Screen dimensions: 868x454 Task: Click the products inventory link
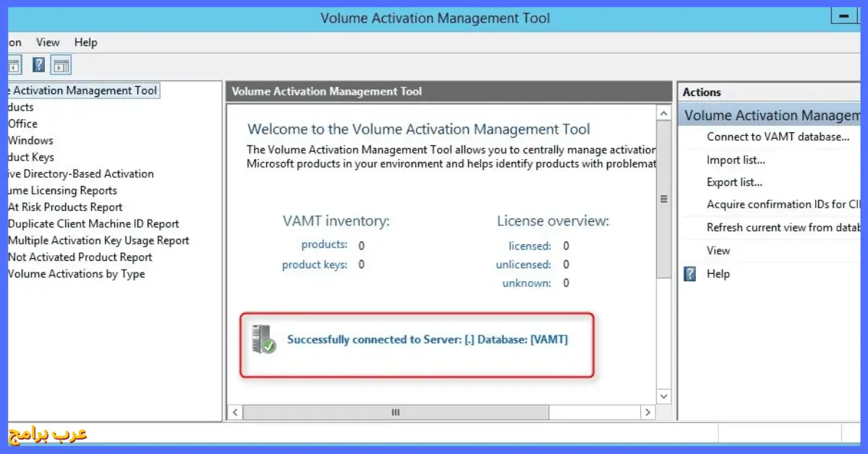coord(324,244)
